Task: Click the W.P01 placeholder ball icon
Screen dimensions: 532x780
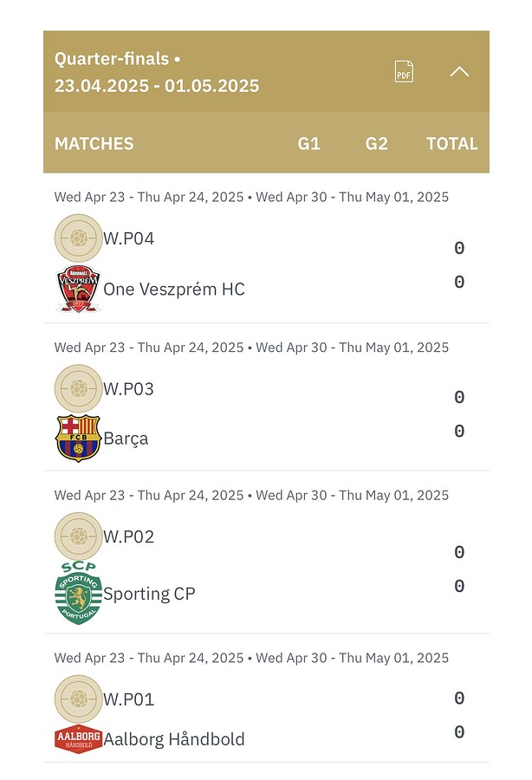Action: (78, 699)
